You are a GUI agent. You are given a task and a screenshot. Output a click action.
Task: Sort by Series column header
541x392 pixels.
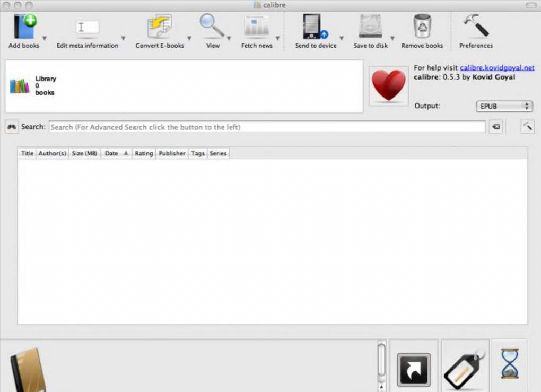pos(218,153)
